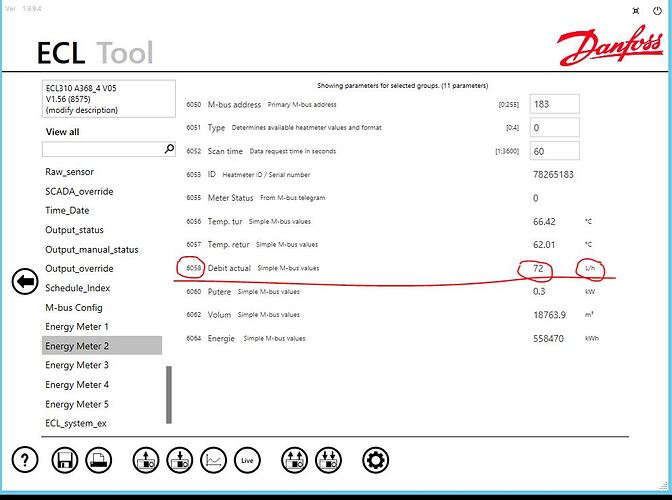
Task: Click the M-bus address parameter label
Action: [x=234, y=105]
